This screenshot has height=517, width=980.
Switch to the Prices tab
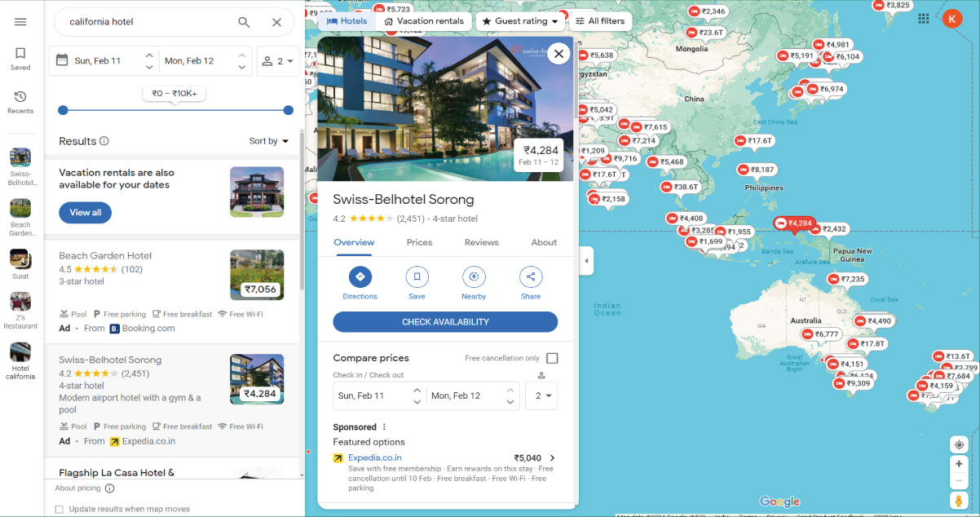pyautogui.click(x=419, y=242)
